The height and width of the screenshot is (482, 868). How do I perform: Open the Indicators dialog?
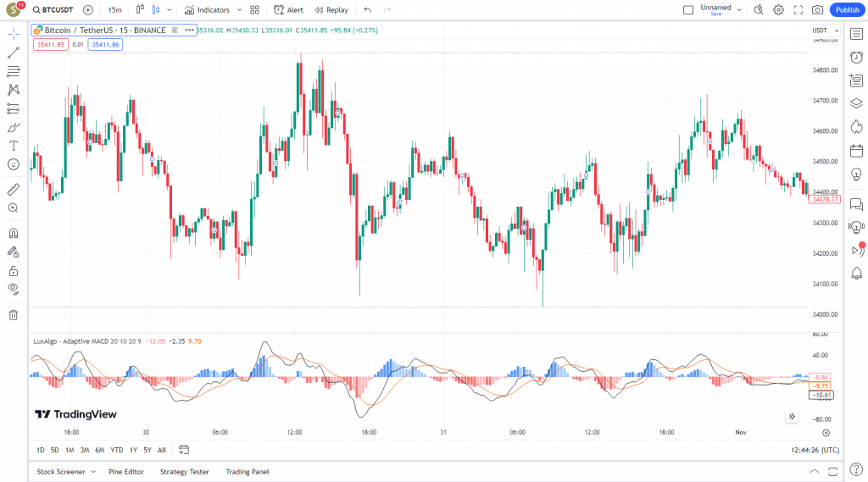[207, 10]
